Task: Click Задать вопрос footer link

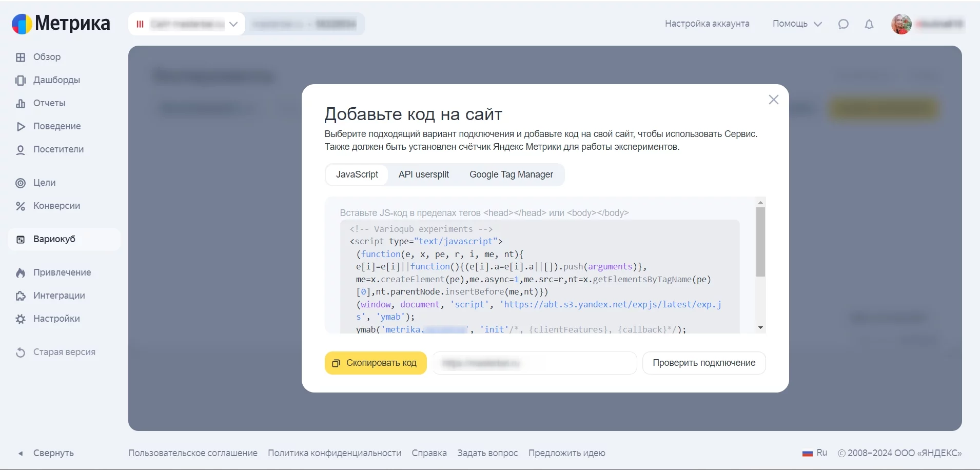Action: (487, 453)
